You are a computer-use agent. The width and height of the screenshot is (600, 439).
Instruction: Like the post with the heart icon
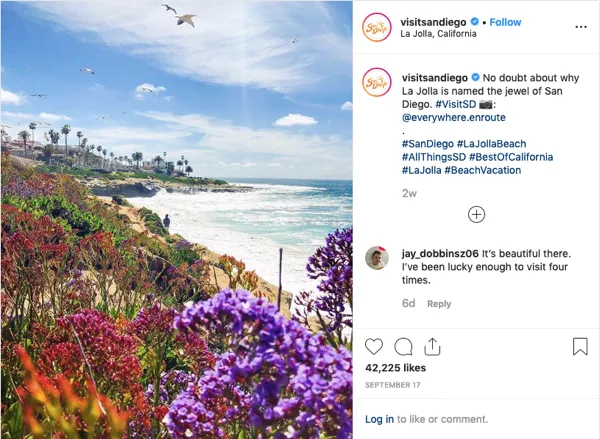click(x=374, y=347)
